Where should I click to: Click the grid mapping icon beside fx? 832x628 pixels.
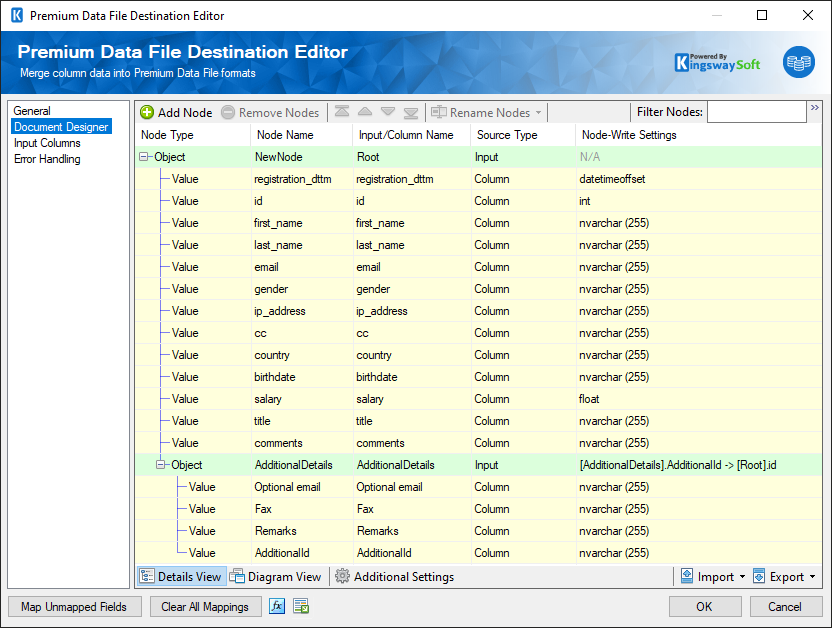tap(301, 606)
